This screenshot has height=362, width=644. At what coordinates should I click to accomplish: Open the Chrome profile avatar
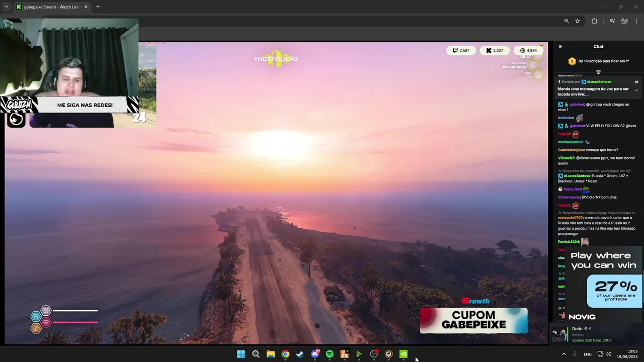coord(624,21)
